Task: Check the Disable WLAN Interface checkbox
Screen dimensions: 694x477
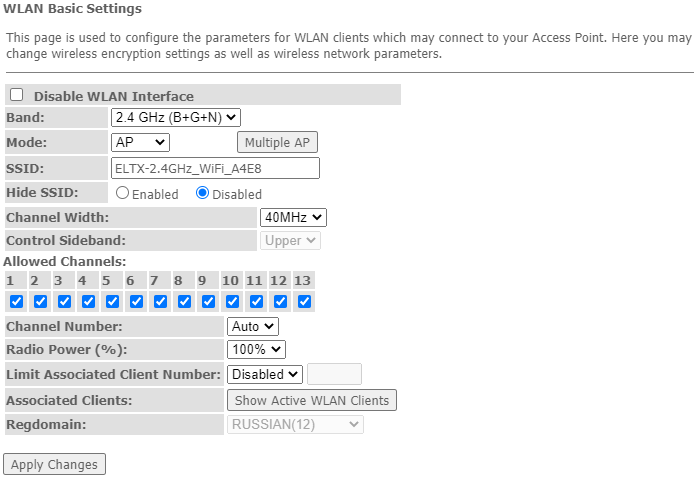Action: (x=16, y=95)
